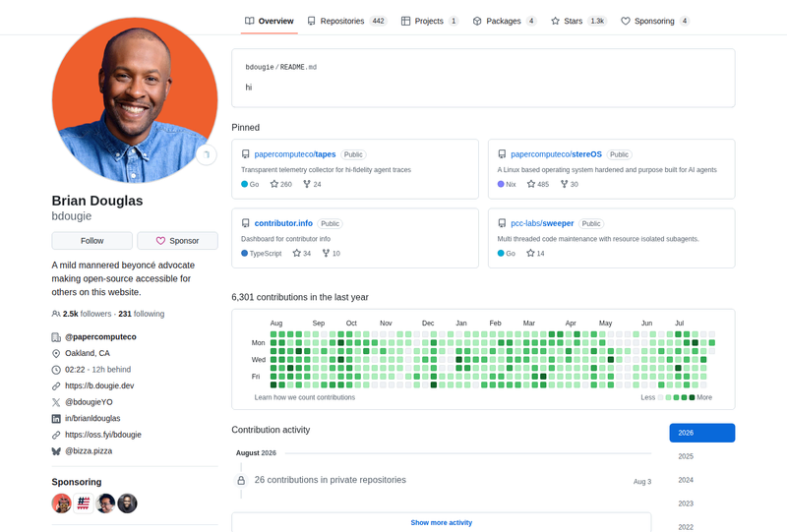787x532 pixels.
Task: Go to the Packages tab
Action: (x=505, y=21)
